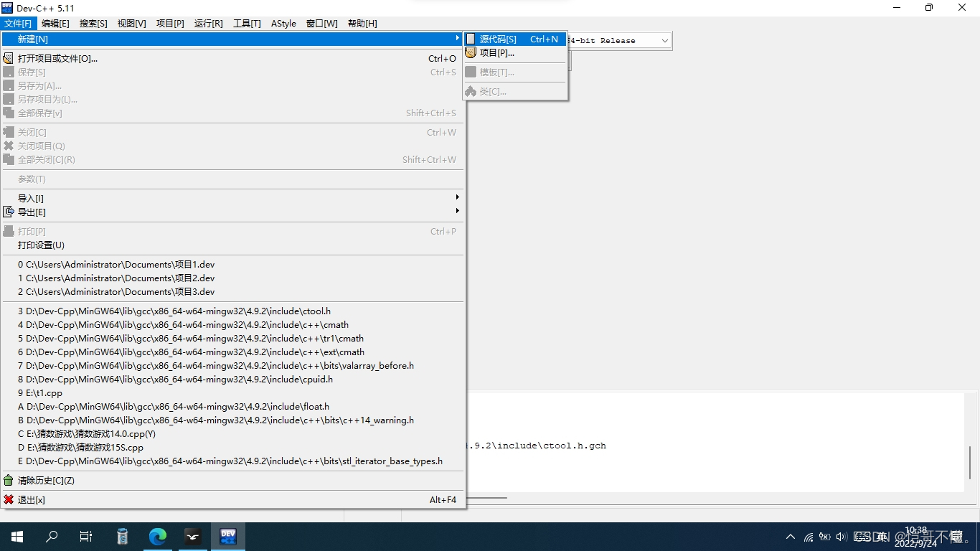The width and height of the screenshot is (980, 551).
Task: Open recent project 项目3.dev
Action: 233,292
